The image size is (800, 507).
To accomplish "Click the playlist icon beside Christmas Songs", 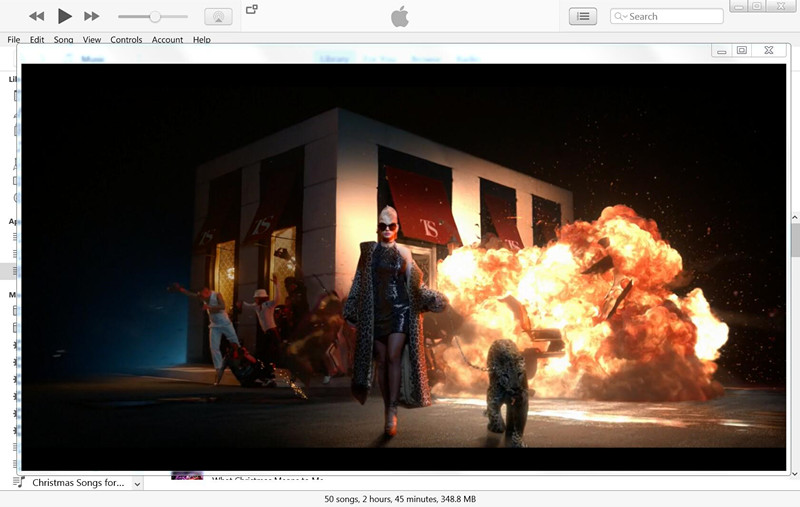I will pyautogui.click(x=18, y=482).
